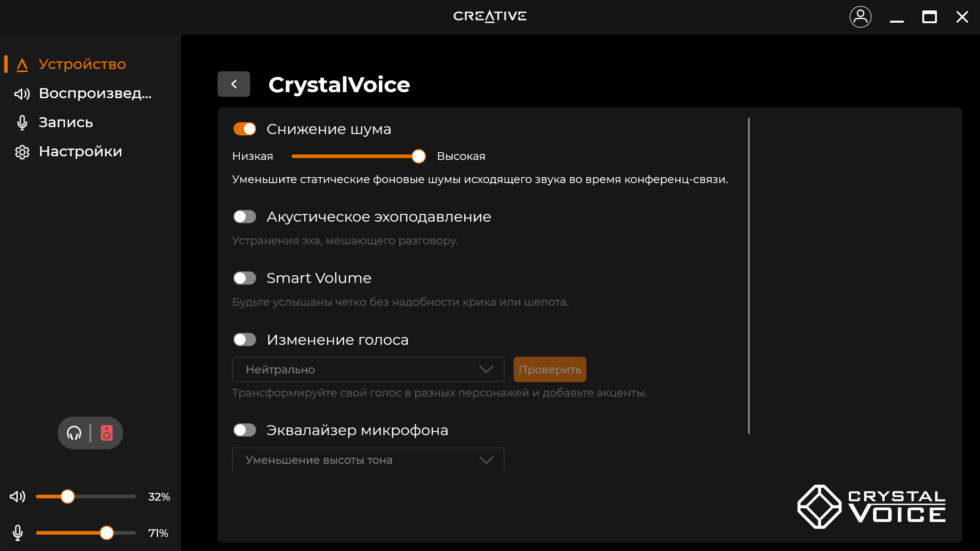Click the noise reduction level slider handle
The width and height of the screenshot is (980, 551).
418,156
